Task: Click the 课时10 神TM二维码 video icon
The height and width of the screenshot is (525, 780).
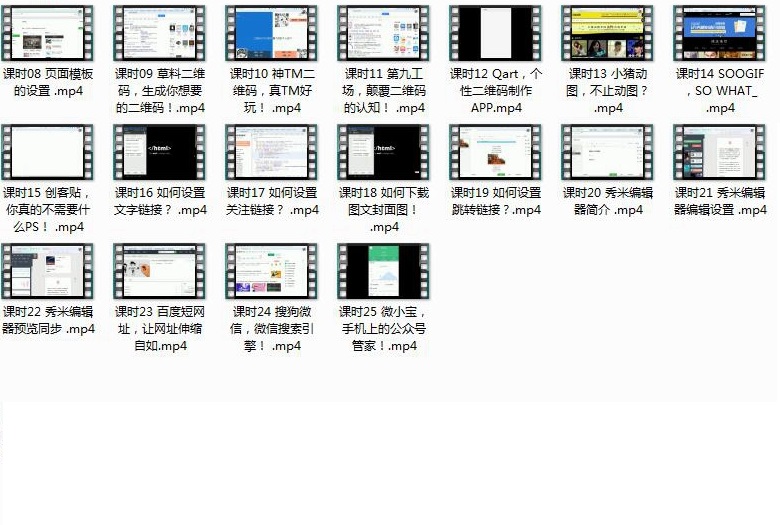Action: pos(271,34)
